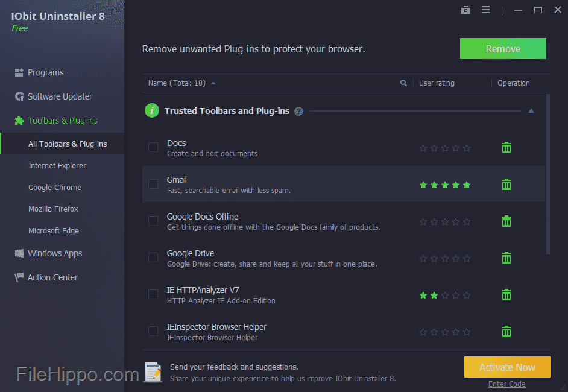This screenshot has height=392, width=568.
Task: Delete the Gmail plug-in with trash icon
Action: pyautogui.click(x=506, y=185)
